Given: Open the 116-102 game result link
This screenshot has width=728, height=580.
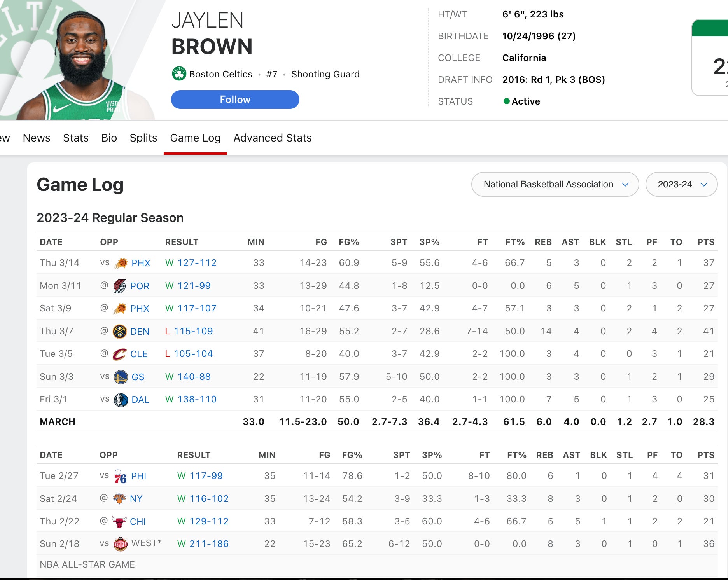Looking at the screenshot, I should (x=209, y=499).
